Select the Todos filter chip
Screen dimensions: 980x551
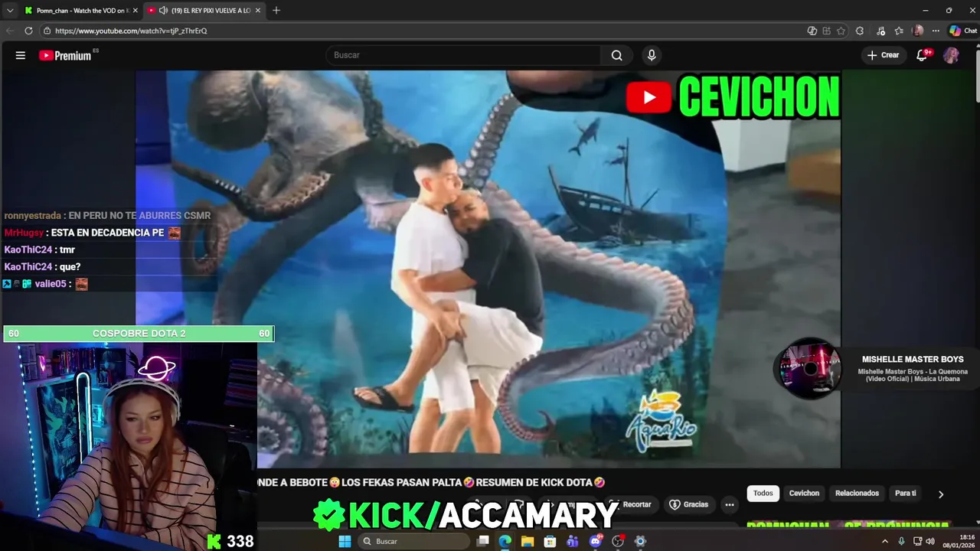(x=763, y=494)
